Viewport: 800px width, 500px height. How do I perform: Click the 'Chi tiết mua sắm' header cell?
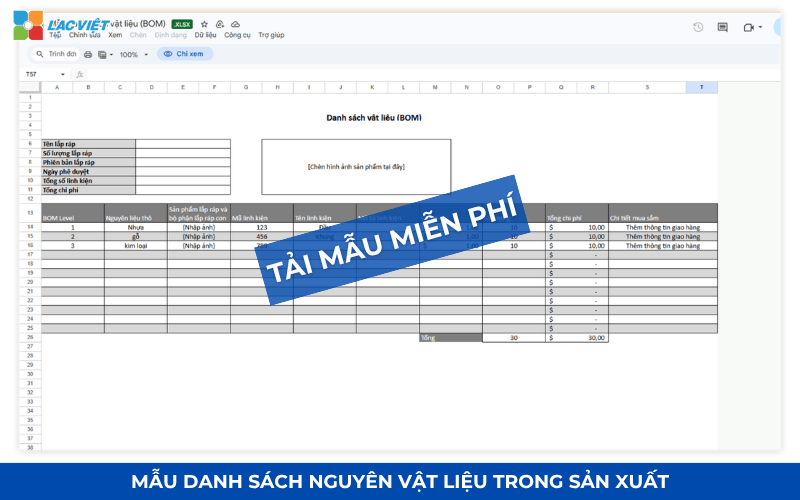(663, 213)
